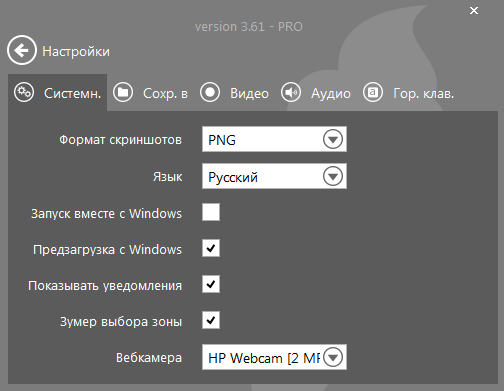This screenshot has width=504, height=391.
Task: Click the PNG value in format field
Action: [x=222, y=140]
